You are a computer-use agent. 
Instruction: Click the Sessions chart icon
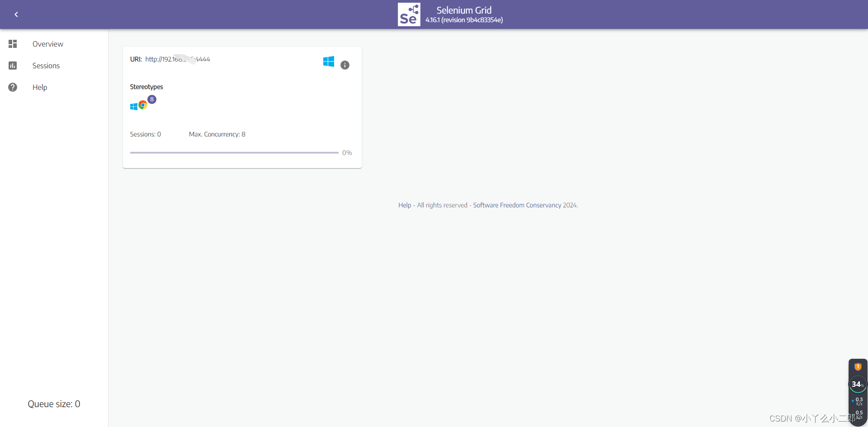pyautogui.click(x=13, y=66)
